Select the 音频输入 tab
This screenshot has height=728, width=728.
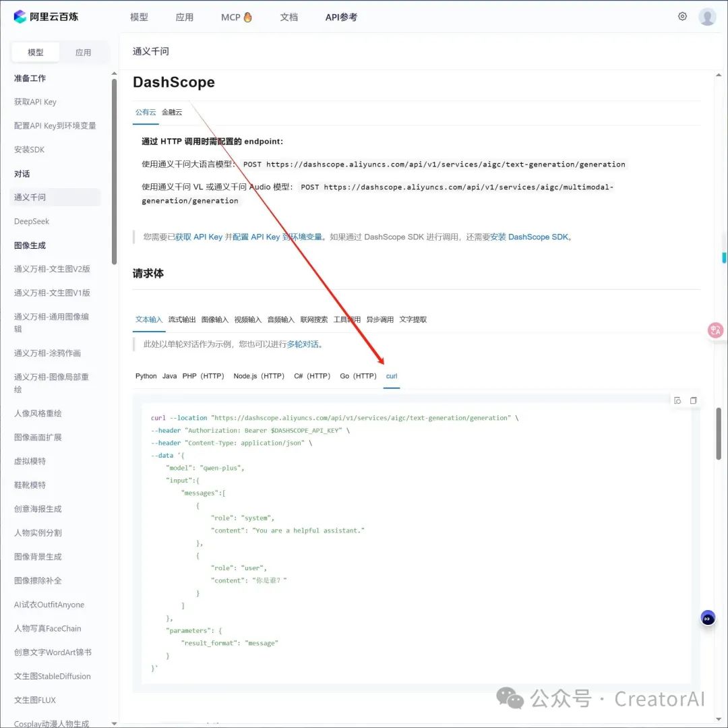click(281, 320)
